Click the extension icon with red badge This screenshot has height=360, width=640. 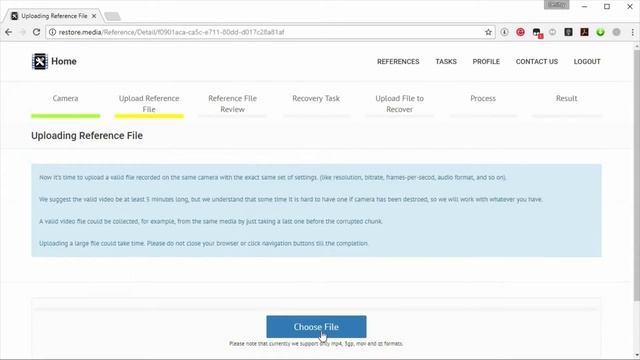[x=537, y=33]
